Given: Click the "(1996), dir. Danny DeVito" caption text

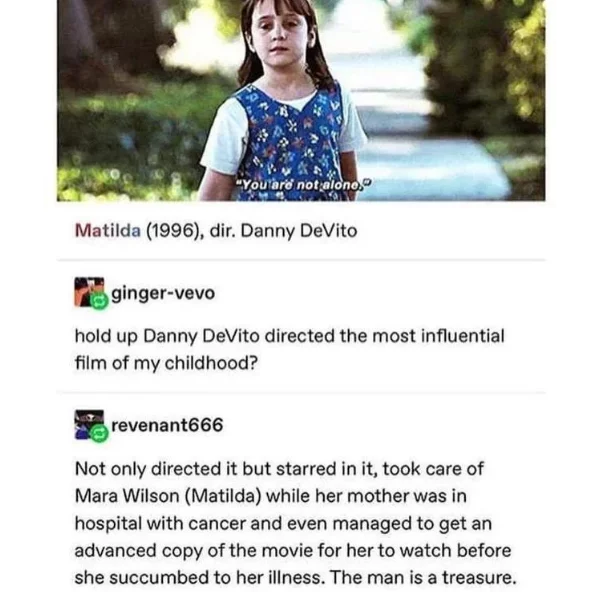Looking at the screenshot, I should pos(251,231).
